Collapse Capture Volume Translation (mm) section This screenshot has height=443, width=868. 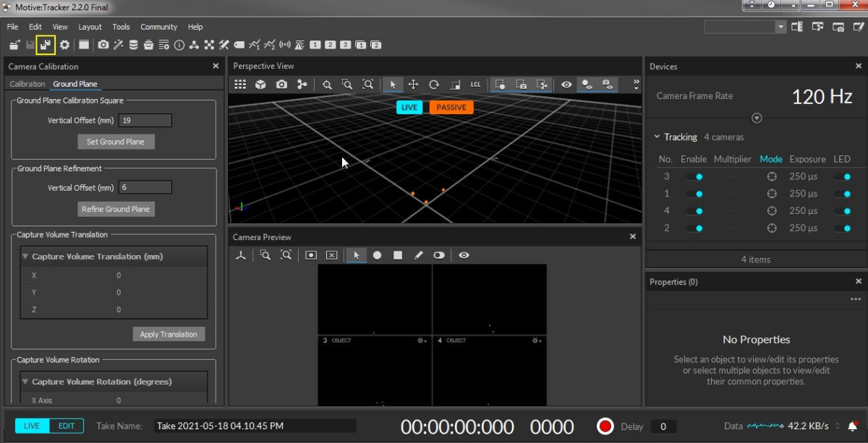(x=25, y=257)
